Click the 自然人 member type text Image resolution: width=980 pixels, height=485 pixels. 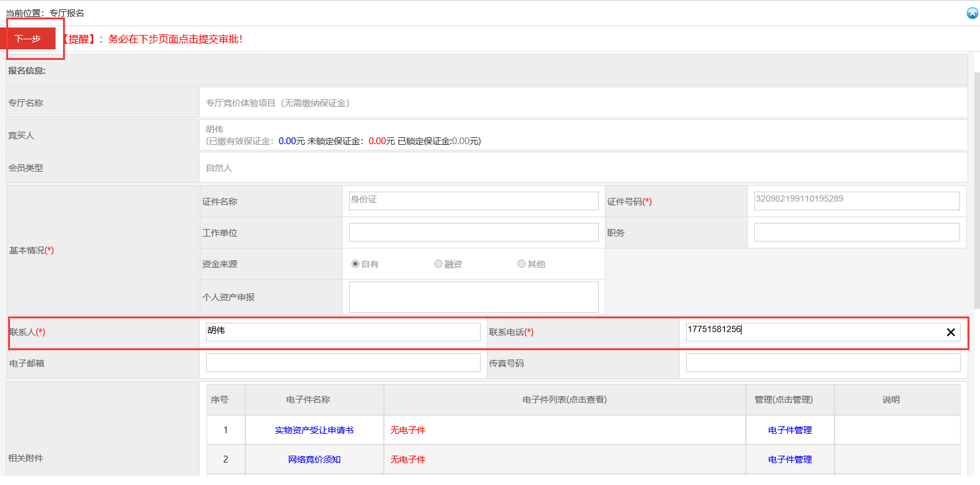point(219,168)
